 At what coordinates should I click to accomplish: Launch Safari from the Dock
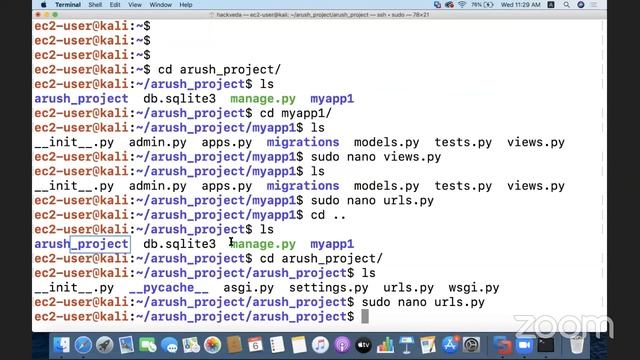coord(83,345)
